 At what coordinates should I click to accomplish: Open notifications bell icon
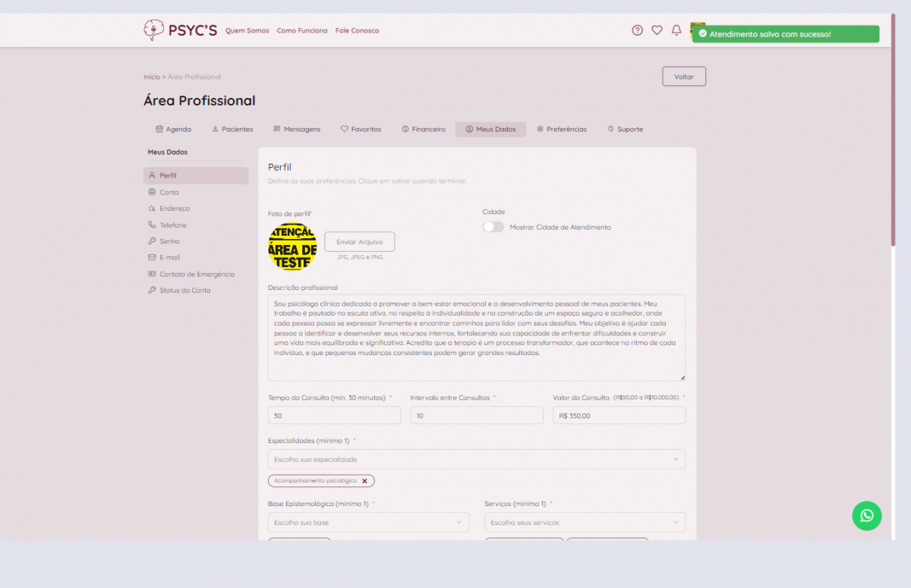click(x=676, y=30)
